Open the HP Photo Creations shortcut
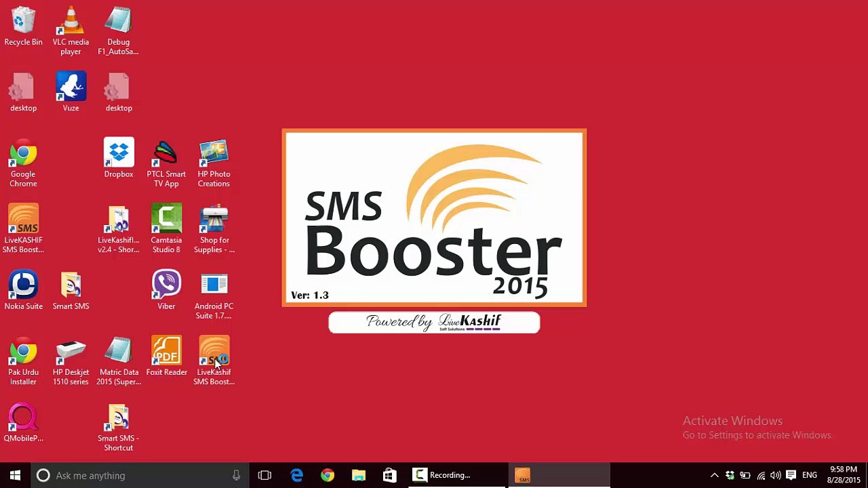Image resolution: width=868 pixels, height=488 pixels. pos(214,163)
